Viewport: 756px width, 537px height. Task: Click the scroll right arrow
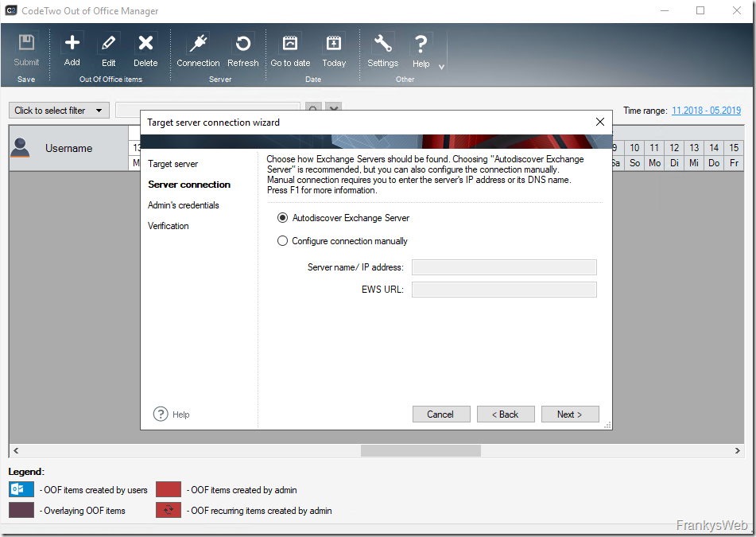coord(737,450)
